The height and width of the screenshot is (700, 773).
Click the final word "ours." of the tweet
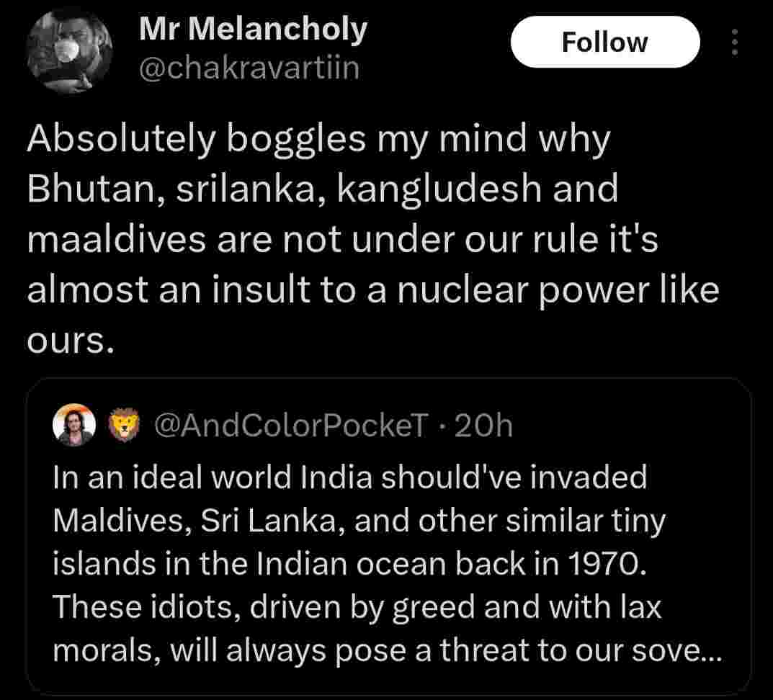coord(70,341)
